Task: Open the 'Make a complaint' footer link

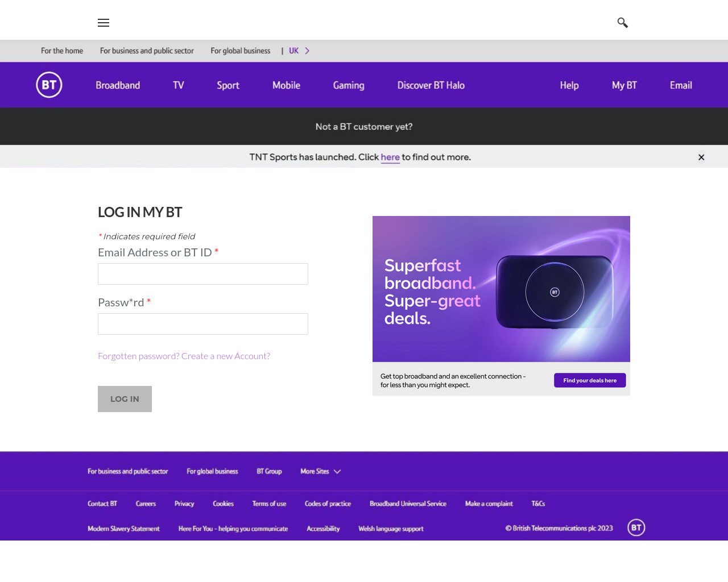Action: coord(489,504)
